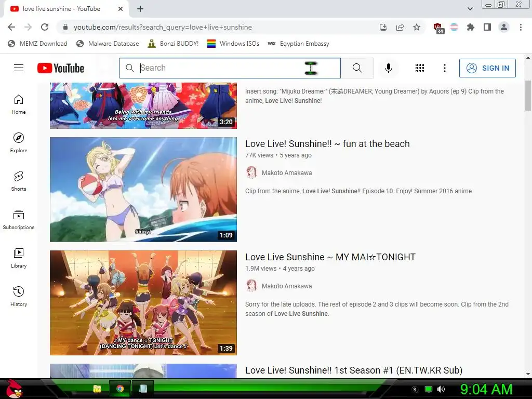
Task: Click description Clip from the anime, Episode 10
Action: [359, 191]
